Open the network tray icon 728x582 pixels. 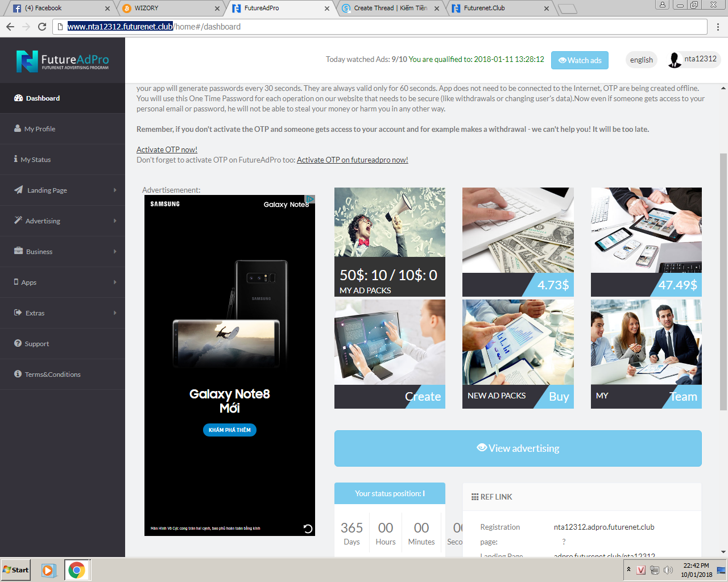[655, 570]
